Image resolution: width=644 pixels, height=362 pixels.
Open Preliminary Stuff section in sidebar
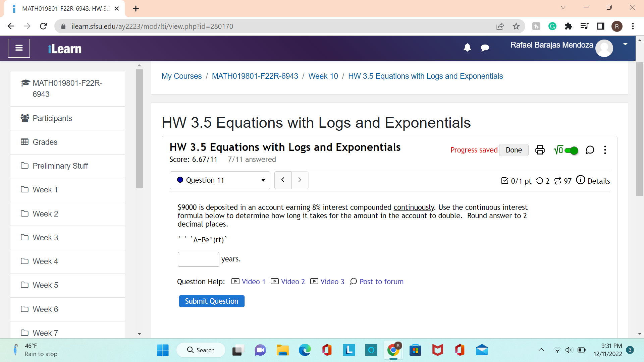click(x=60, y=166)
